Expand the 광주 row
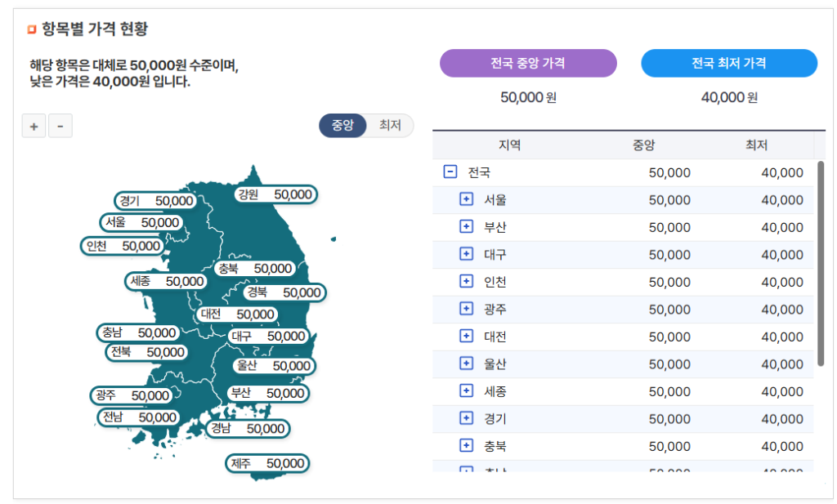Image resolution: width=837 pixels, height=504 pixels. click(x=467, y=308)
